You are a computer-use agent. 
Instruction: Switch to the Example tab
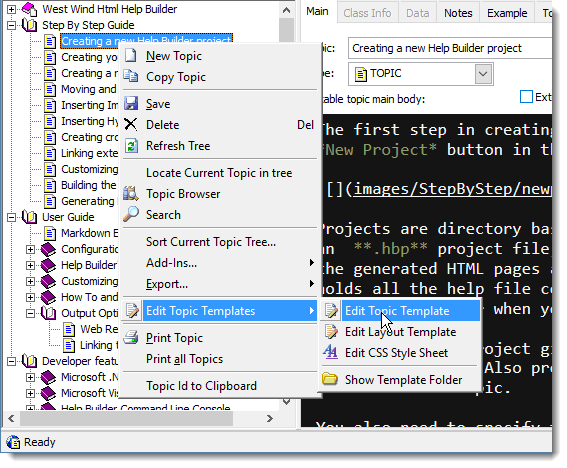point(507,13)
